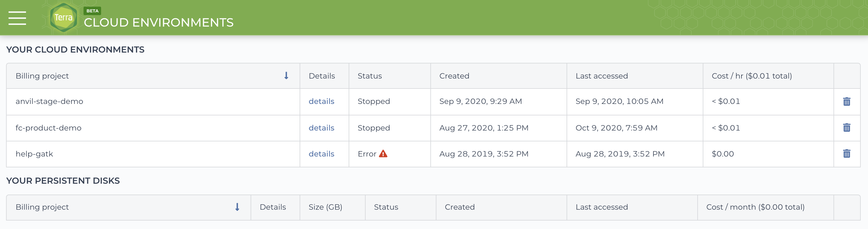Sort environments by Cost / hr header

pyautogui.click(x=751, y=76)
